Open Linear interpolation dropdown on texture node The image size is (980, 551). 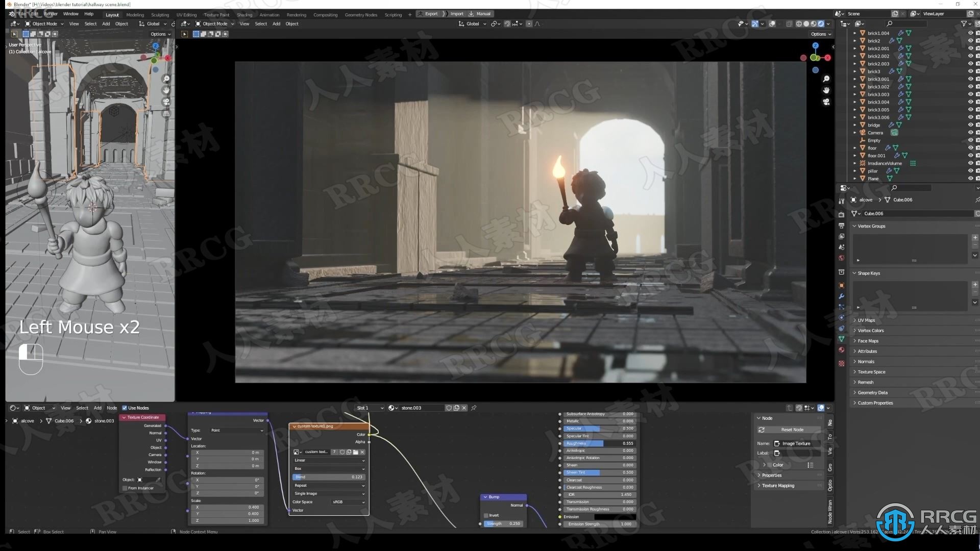tap(329, 460)
